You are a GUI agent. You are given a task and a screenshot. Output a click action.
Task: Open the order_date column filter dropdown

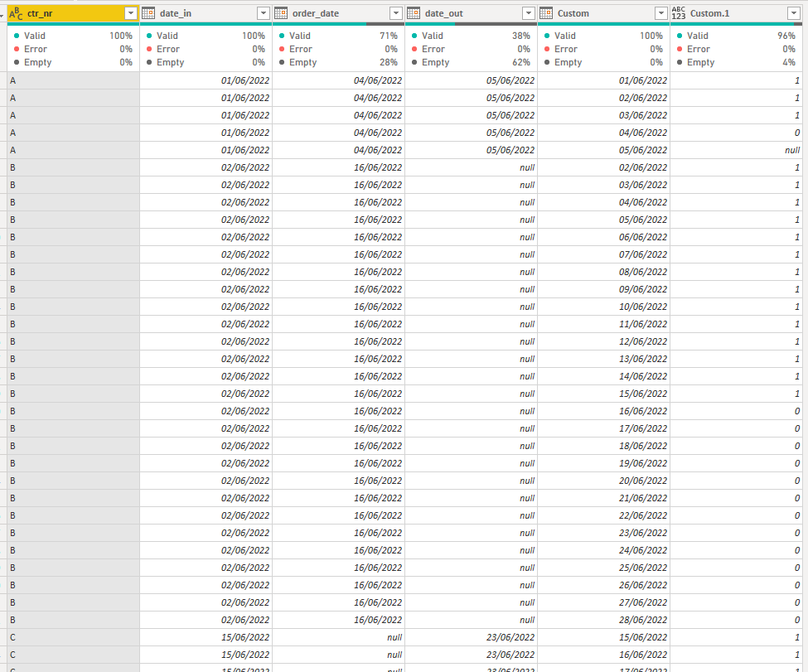point(396,13)
